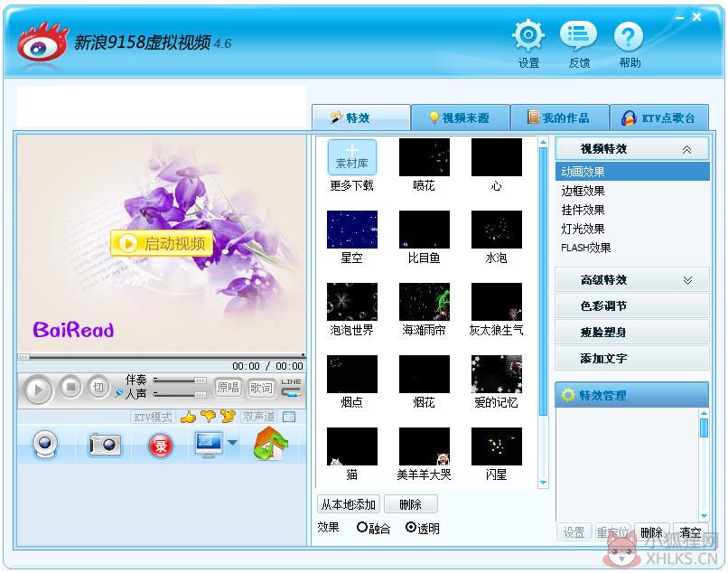The width and height of the screenshot is (728, 573).
Task: Click the thumbs-up icon
Action: [189, 417]
